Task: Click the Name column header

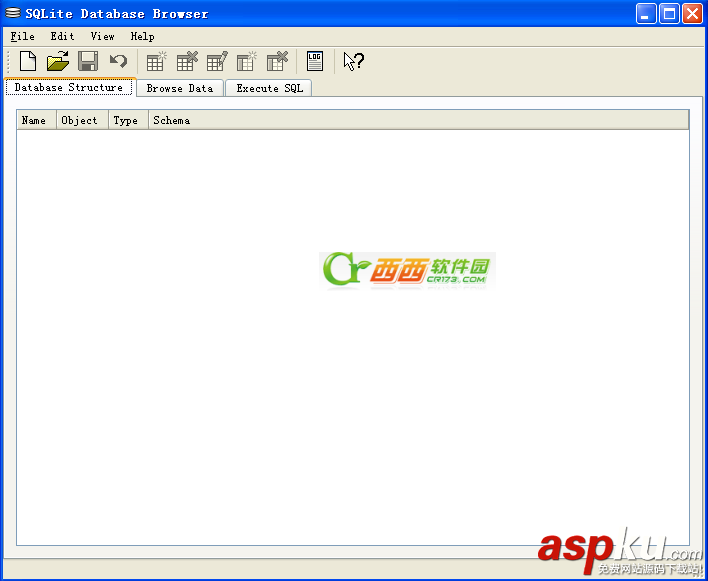Action: click(x=37, y=120)
